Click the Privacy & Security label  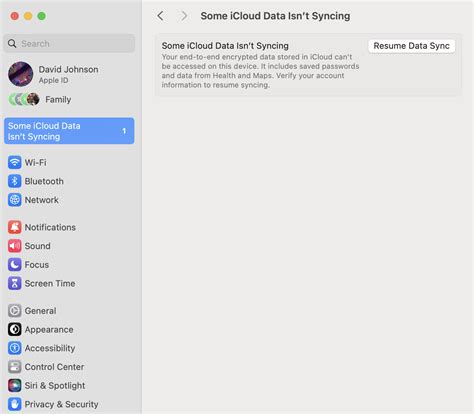[x=62, y=404]
